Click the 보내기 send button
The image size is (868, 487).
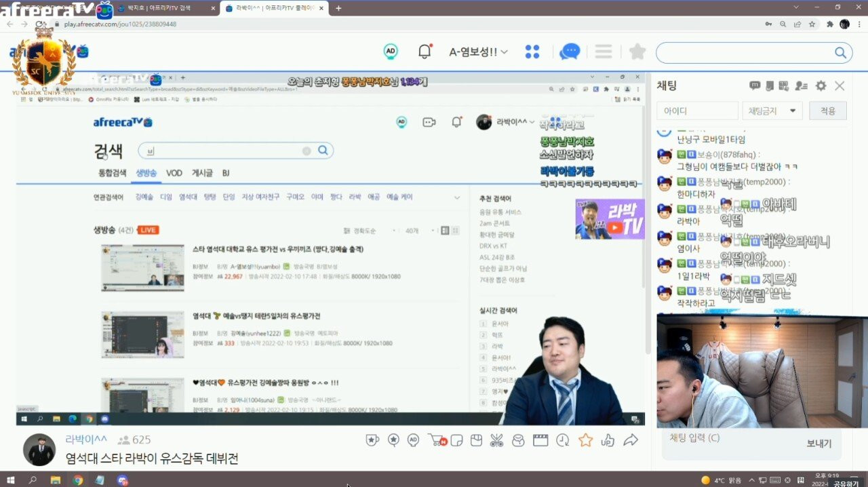pyautogui.click(x=818, y=444)
